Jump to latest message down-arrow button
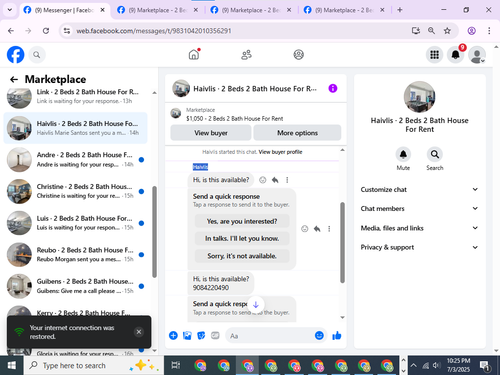 click(256, 305)
